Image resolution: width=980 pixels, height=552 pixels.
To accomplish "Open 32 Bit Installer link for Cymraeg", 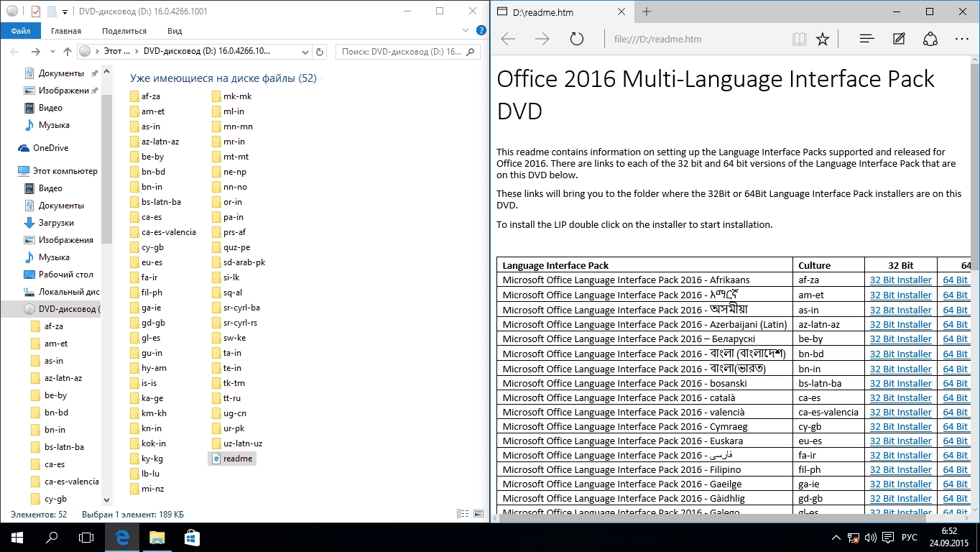I will click(x=900, y=427).
